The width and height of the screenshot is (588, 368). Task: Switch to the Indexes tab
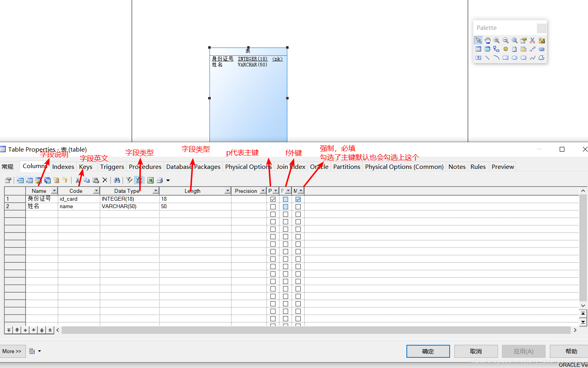pyautogui.click(x=63, y=167)
